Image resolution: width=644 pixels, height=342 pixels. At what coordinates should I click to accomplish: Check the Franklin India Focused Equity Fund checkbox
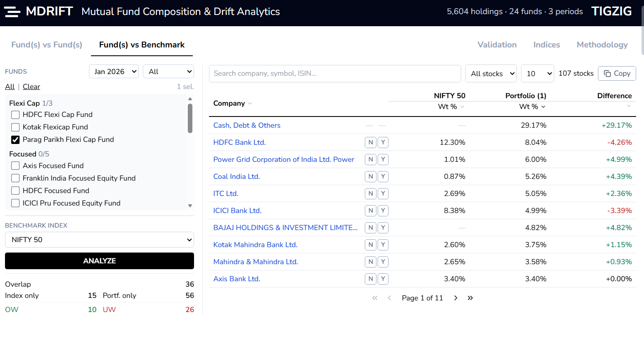[x=15, y=178]
